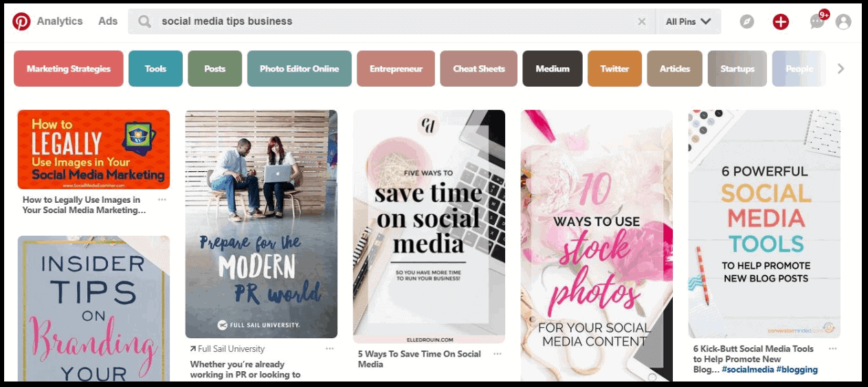Open more options for Legally Use Images pin

[162, 200]
